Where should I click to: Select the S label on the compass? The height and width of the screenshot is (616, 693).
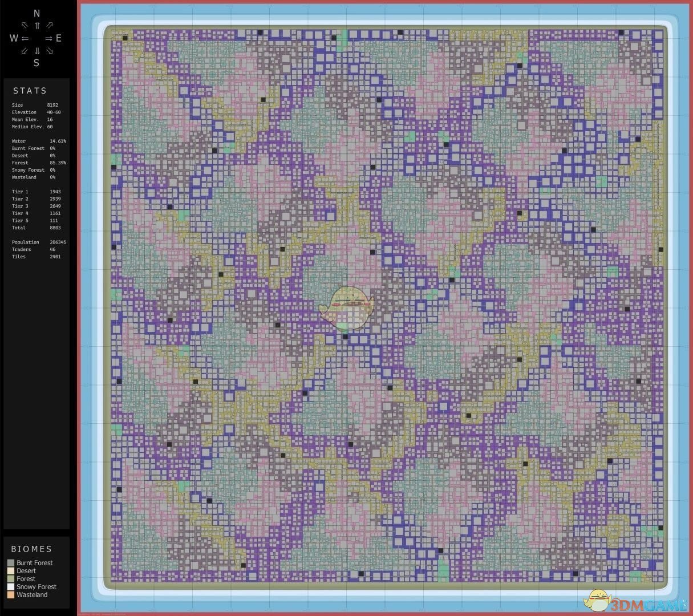click(x=37, y=63)
